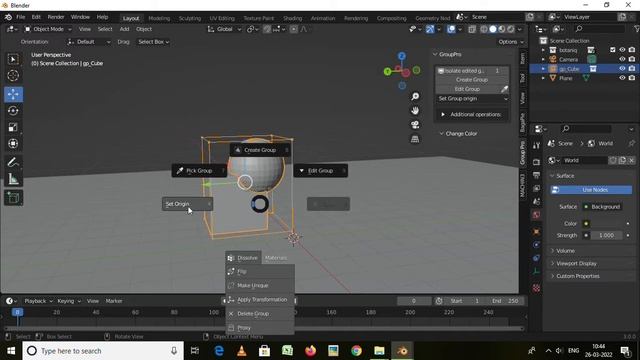Image resolution: width=640 pixels, height=360 pixels.
Task: Click the Blender logo menu icon
Action: click(x=8, y=17)
